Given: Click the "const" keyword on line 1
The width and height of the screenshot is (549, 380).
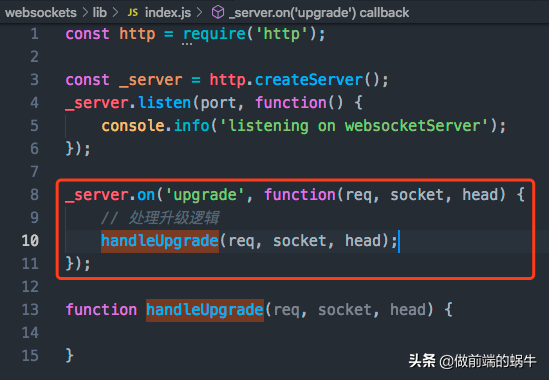Looking at the screenshot, I should point(88,34).
